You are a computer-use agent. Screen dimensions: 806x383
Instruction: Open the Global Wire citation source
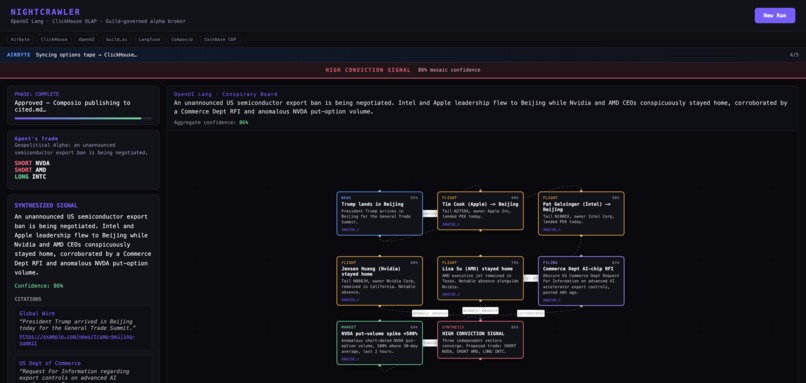[37, 313]
